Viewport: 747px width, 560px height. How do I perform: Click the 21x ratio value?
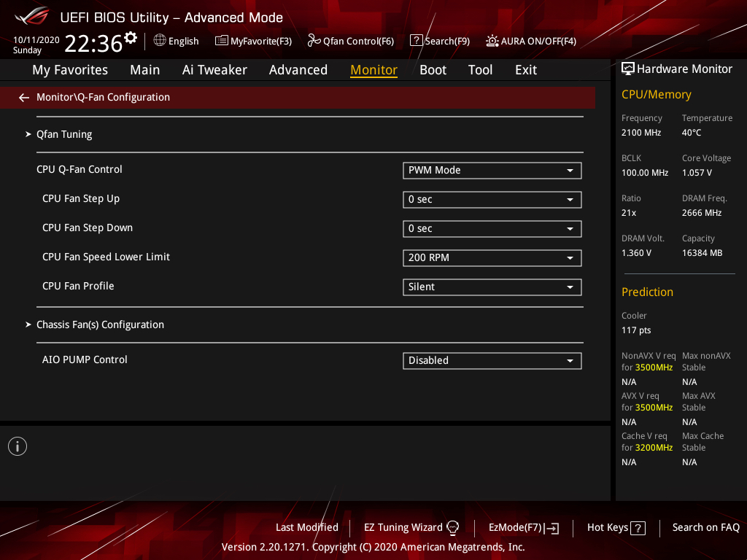[628, 213]
